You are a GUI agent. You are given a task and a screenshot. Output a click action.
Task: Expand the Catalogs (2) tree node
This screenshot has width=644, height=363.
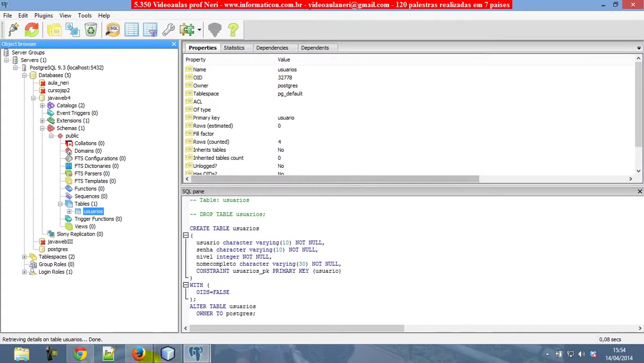click(42, 105)
